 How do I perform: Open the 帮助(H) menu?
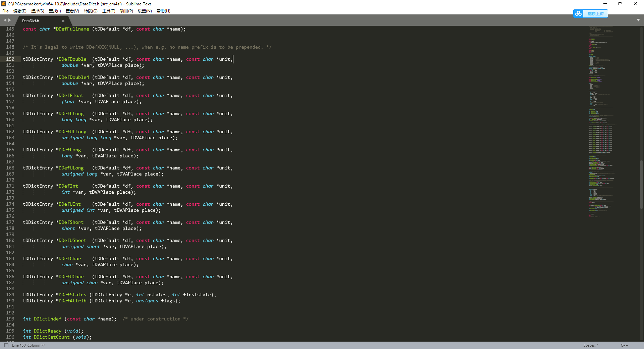point(163,11)
